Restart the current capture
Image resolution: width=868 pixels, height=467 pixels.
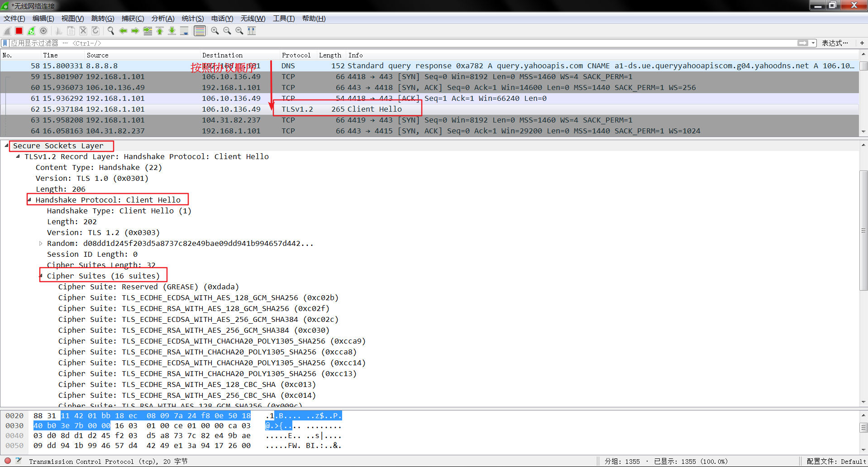(31, 31)
